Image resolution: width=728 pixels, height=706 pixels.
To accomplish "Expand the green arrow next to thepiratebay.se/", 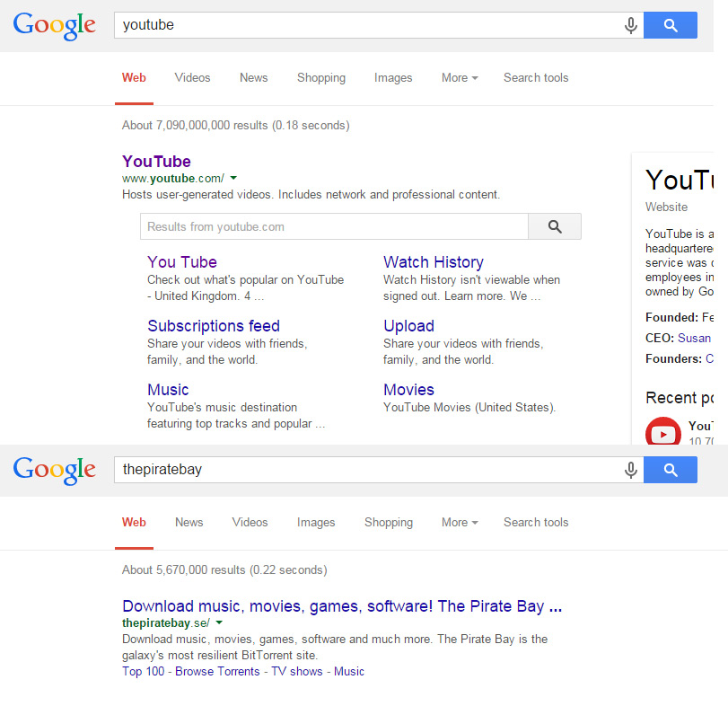I will coord(219,622).
